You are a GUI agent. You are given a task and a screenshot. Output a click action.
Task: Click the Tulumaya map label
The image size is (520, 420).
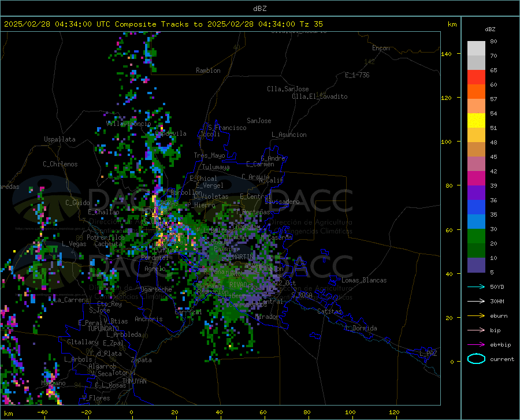[216, 167]
